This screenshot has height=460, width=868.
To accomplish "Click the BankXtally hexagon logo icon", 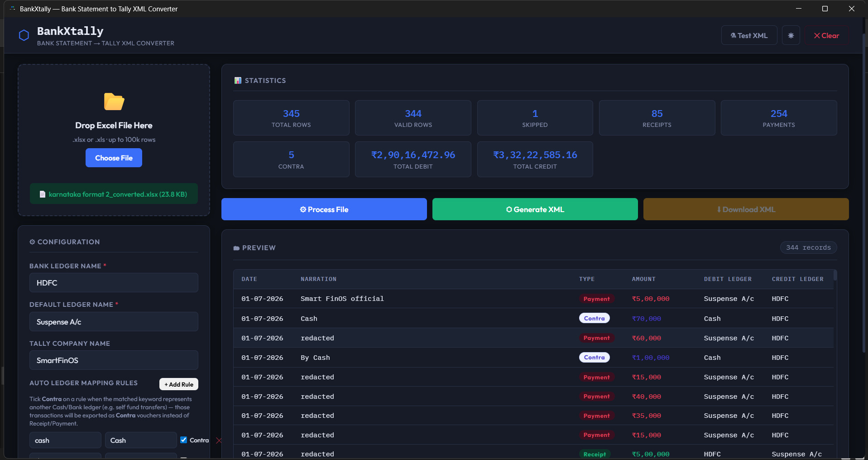I will [24, 35].
